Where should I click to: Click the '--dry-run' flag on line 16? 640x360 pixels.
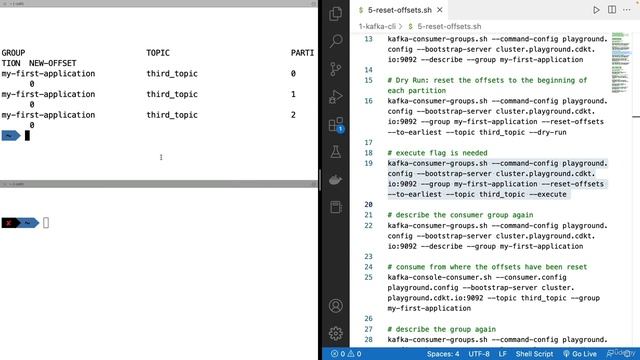[x=548, y=132]
